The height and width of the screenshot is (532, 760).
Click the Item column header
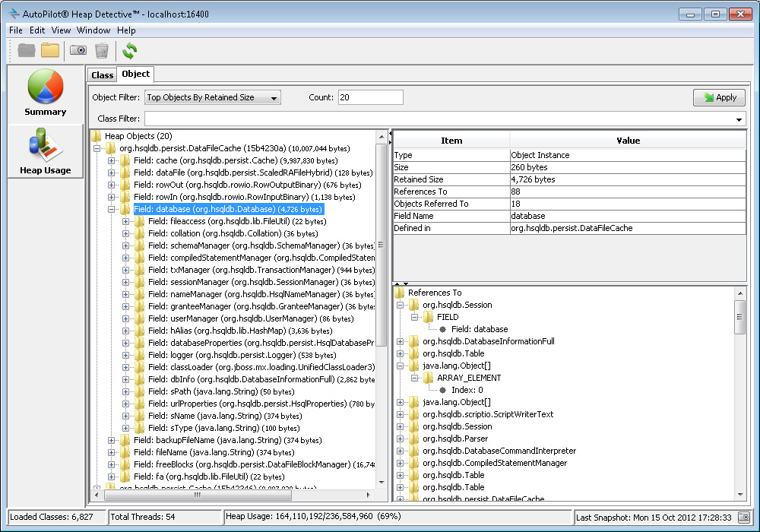(x=451, y=141)
